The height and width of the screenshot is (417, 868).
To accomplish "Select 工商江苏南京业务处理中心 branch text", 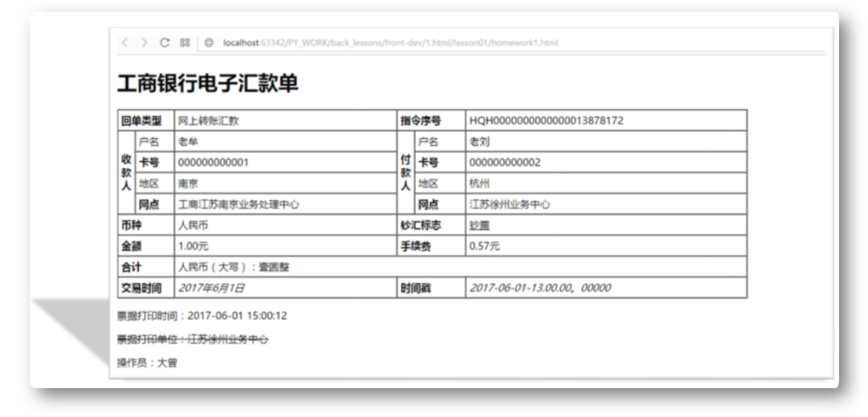I will (239, 205).
